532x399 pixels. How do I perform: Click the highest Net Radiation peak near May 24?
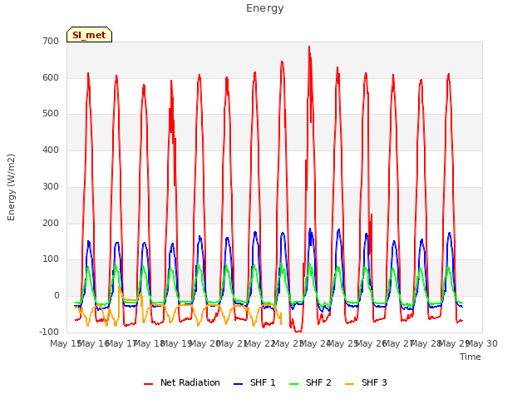point(309,47)
